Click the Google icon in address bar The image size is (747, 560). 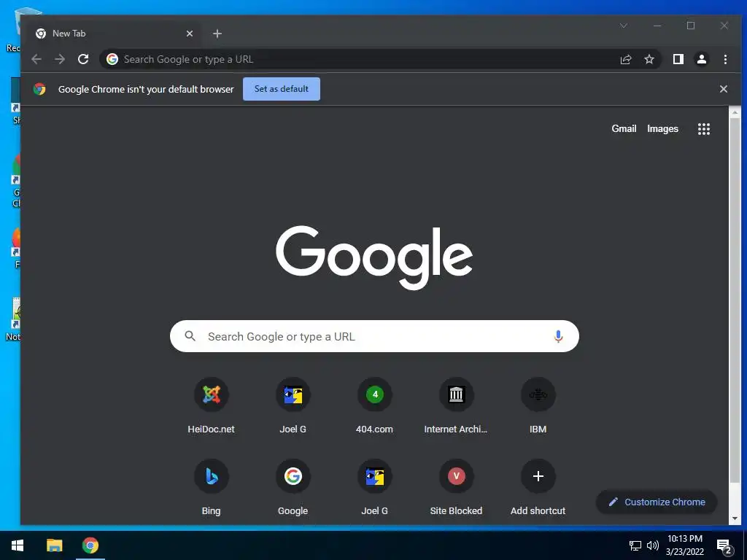112,59
